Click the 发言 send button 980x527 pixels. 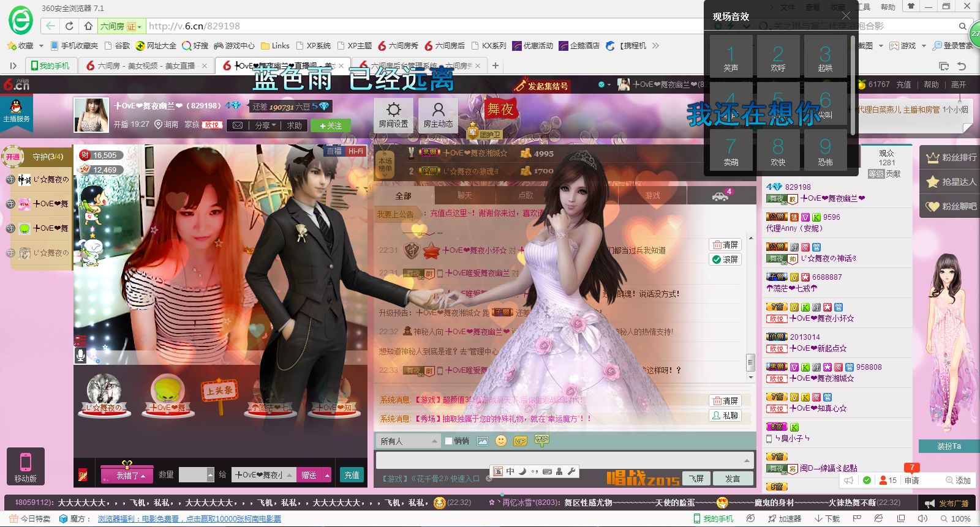tap(733, 479)
